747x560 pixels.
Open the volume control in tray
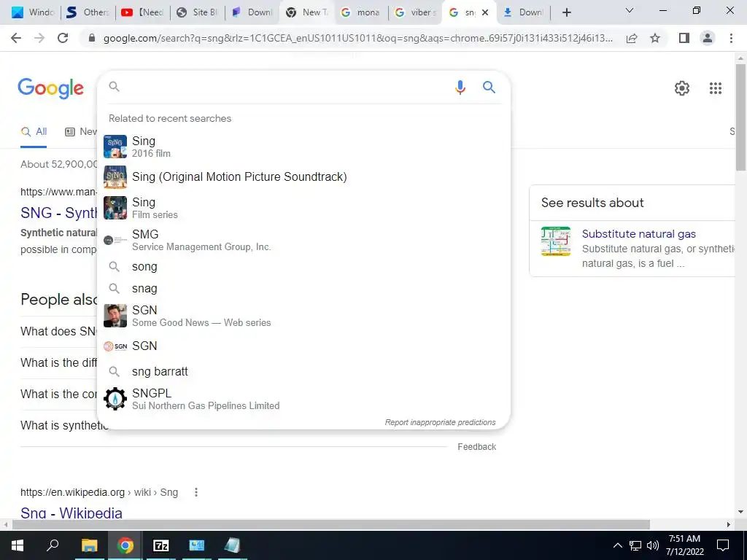click(653, 545)
